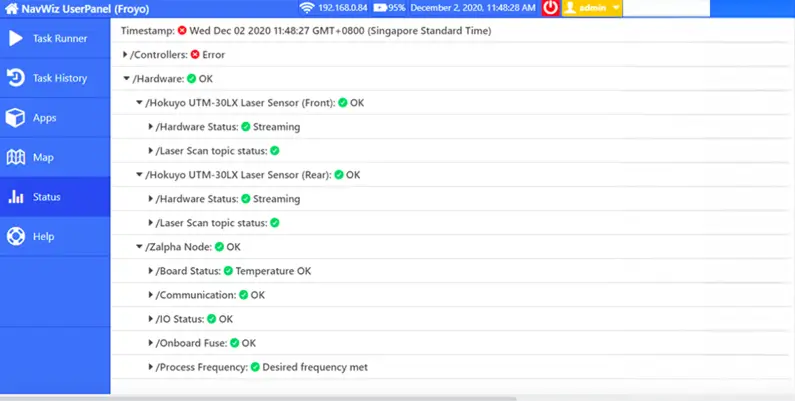Click the red power button icon

pos(550,8)
